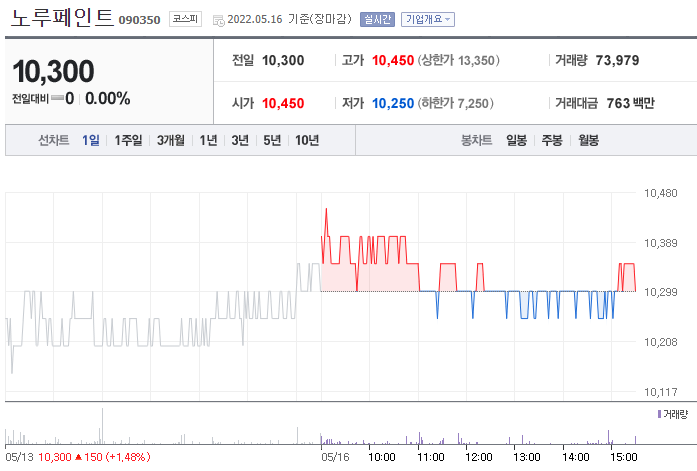Click the 0.00% change value
Screen dimensions: 697x471
tap(108, 98)
